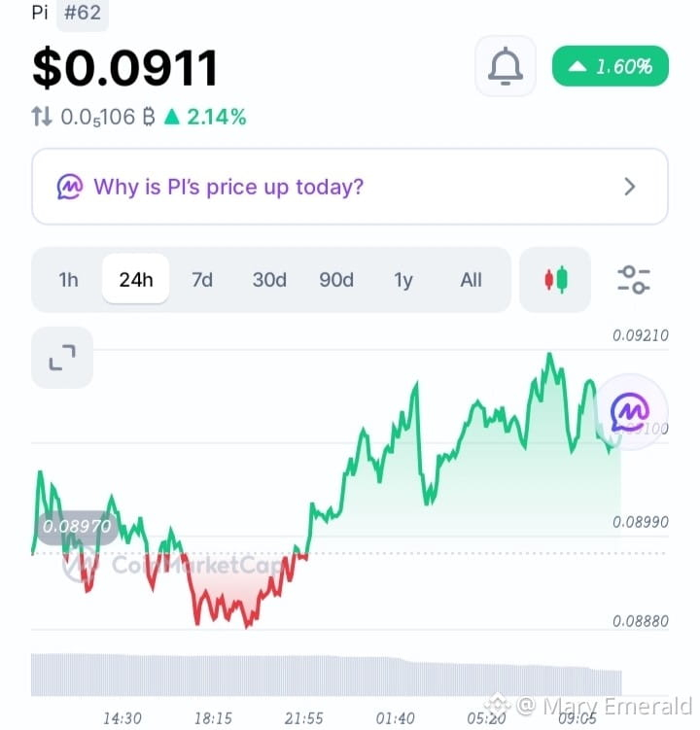Select the 24h timeframe
Image resolution: width=700 pixels, height=730 pixels.
click(135, 279)
